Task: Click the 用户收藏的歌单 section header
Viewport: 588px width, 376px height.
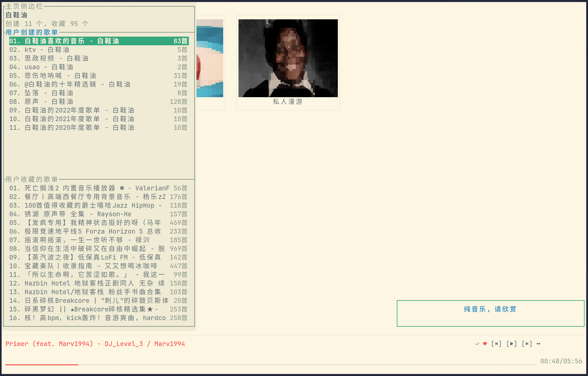Action: tap(32, 179)
